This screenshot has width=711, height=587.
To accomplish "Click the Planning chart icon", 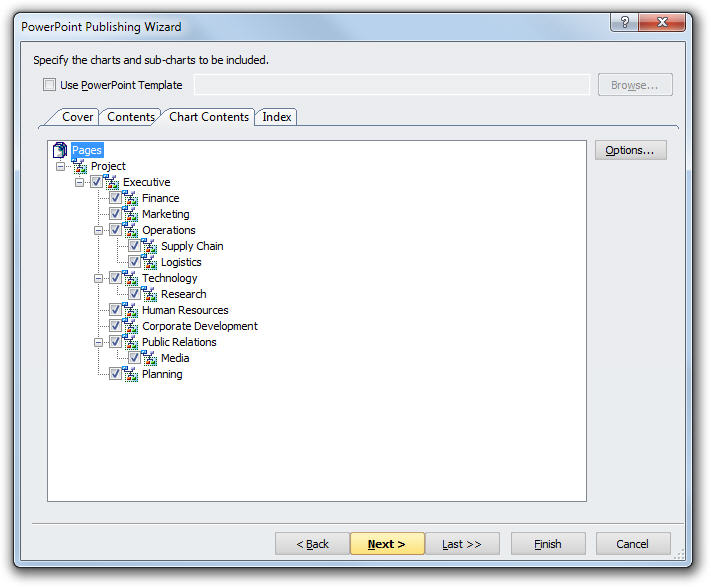I will tap(130, 374).
